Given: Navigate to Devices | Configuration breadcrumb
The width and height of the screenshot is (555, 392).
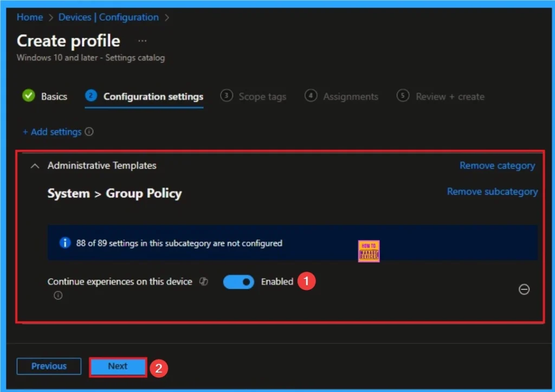Looking at the screenshot, I should tap(108, 17).
